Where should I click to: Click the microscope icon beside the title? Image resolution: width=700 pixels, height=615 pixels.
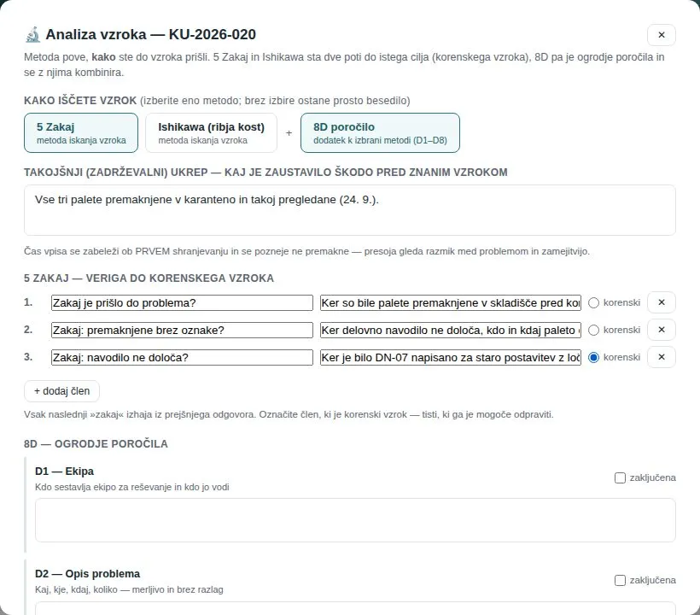click(x=32, y=35)
